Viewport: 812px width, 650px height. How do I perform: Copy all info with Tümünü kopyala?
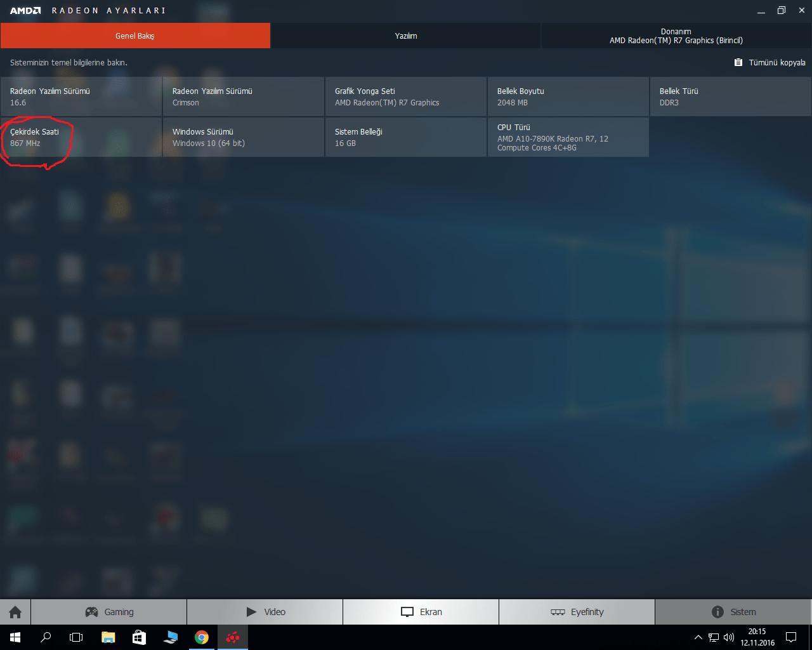769,62
